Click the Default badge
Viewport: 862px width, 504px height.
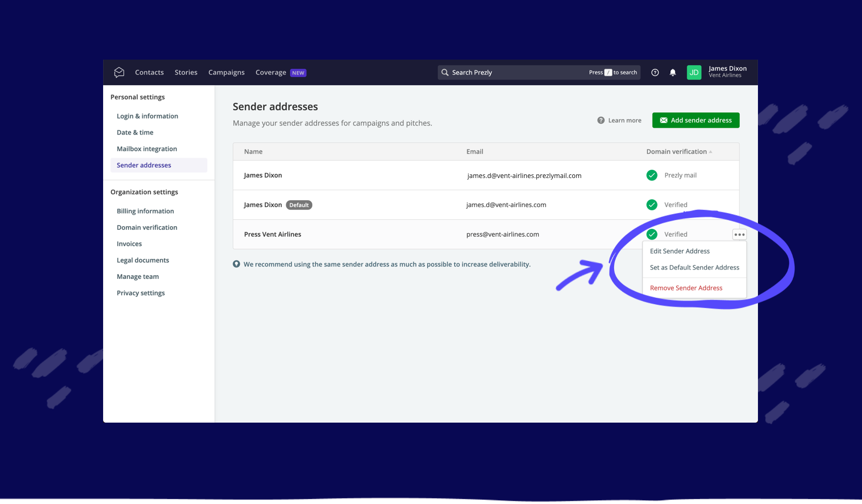click(x=299, y=205)
